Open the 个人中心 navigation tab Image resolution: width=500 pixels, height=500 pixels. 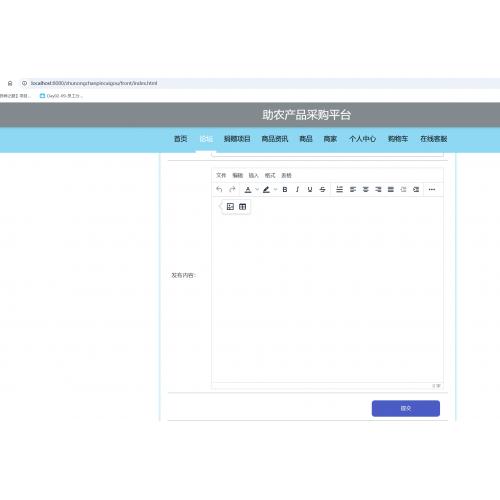tap(362, 139)
